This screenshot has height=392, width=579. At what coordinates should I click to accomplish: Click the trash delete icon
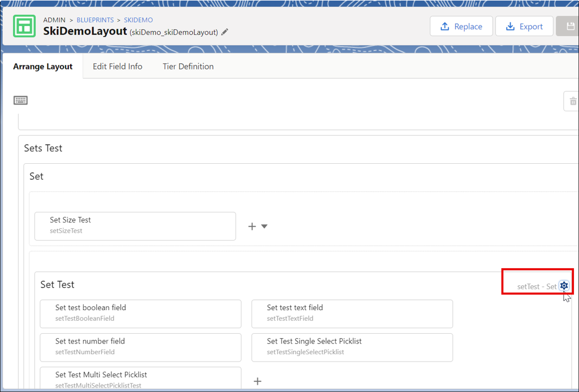(x=572, y=101)
